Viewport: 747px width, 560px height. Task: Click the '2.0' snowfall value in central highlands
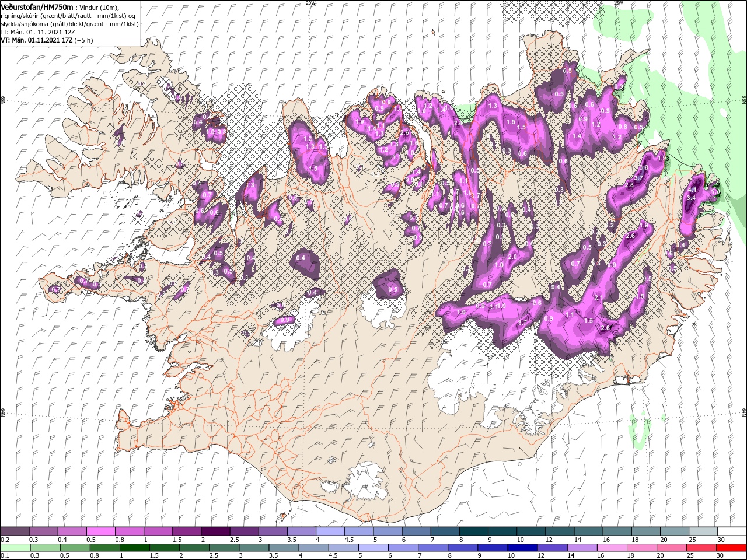click(x=513, y=257)
